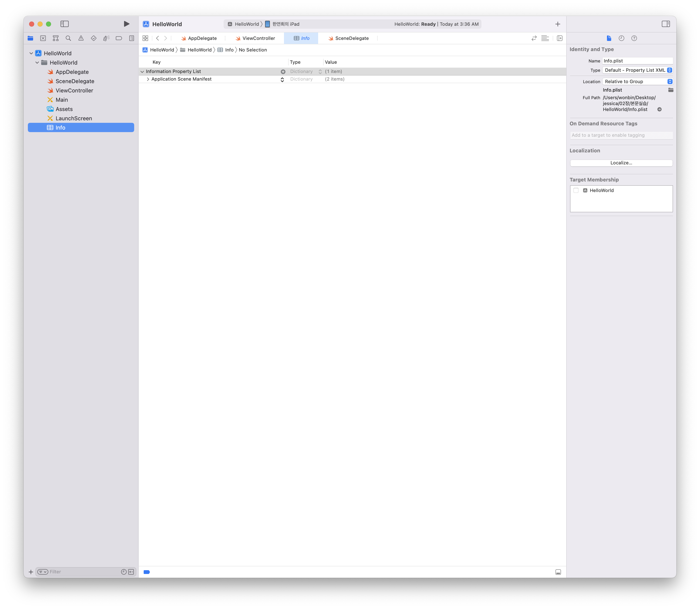The image size is (700, 609).
Task: Open the Symbol navigator
Action: coord(56,38)
